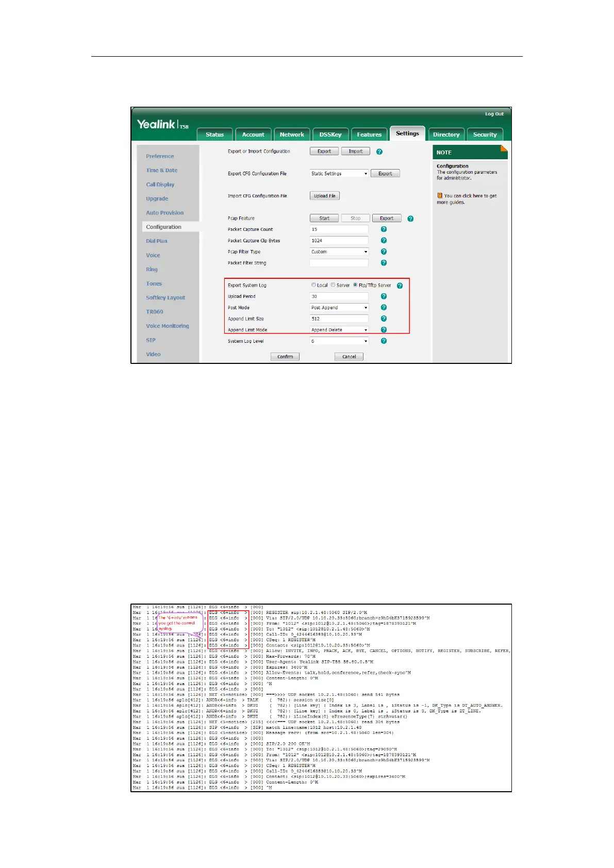
Task: Start the Pcap capture
Action: point(324,219)
